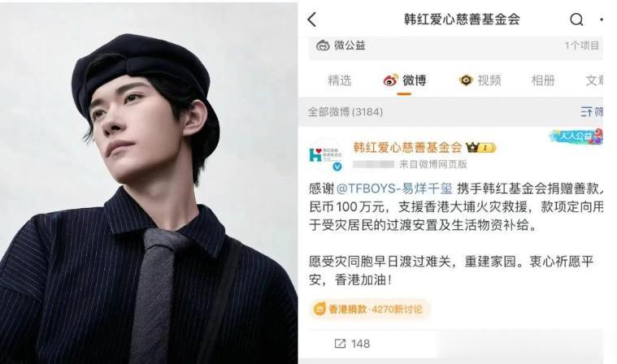This screenshot has height=364, width=617.
Task: Open the 筛选 filter dropdown
Action: [592, 111]
